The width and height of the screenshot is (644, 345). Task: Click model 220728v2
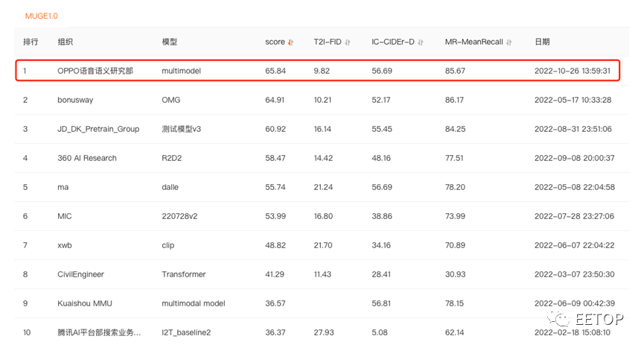point(179,216)
